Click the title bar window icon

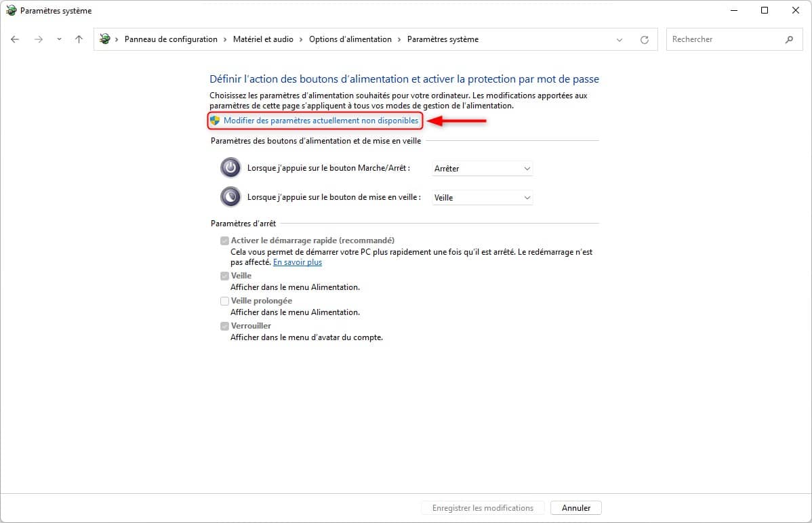[11, 10]
